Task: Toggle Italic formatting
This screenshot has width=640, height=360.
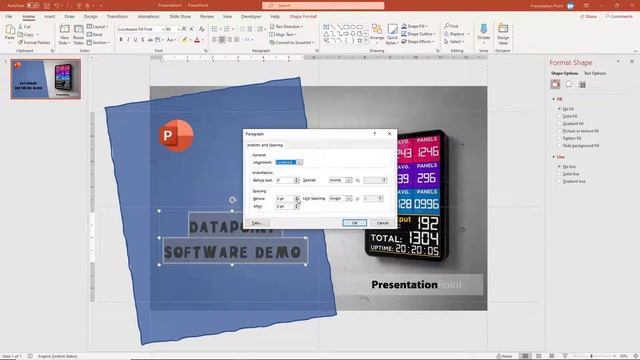Action: coord(128,40)
